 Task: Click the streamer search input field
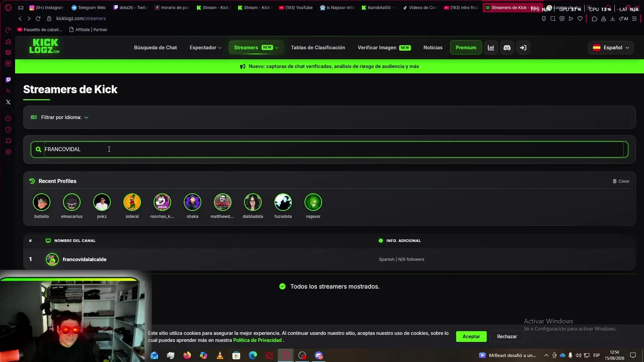330,149
